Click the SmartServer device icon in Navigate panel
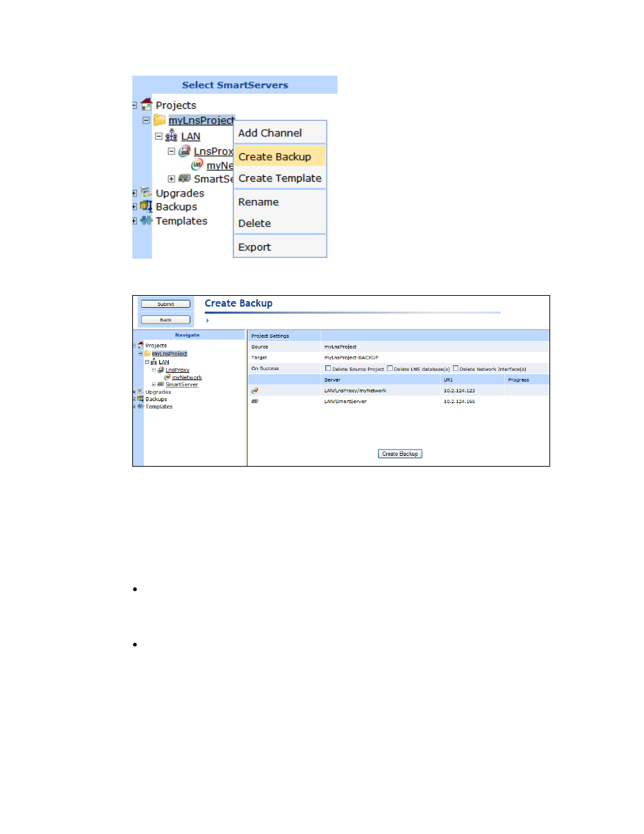Viewport: 644px width, 834px height. click(x=161, y=384)
